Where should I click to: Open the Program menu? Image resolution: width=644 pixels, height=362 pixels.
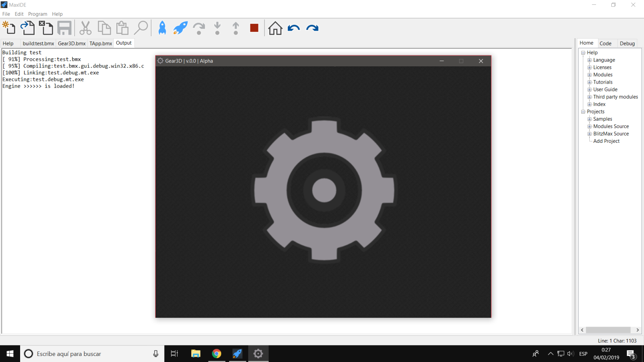(37, 14)
